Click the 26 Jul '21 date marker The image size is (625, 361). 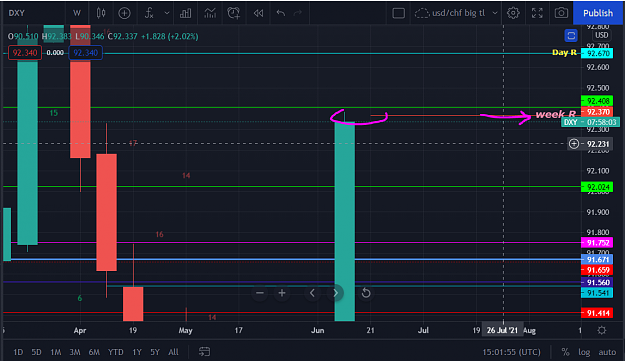tap(502, 330)
